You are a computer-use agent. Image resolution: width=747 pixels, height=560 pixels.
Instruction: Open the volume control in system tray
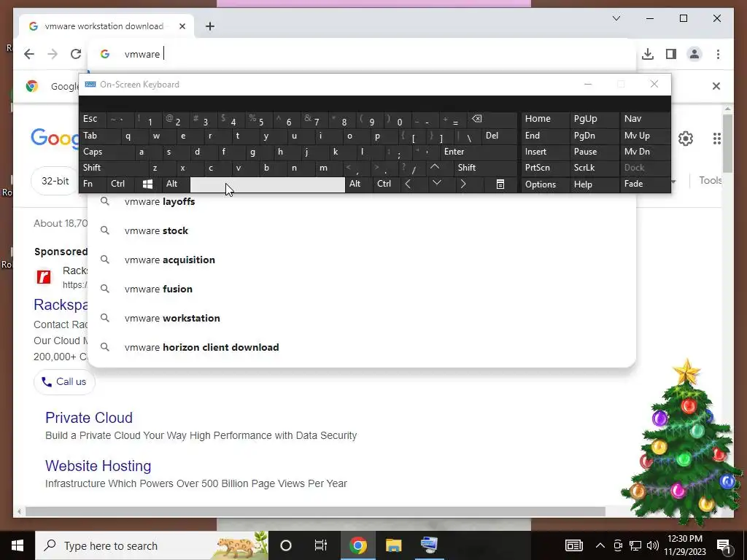(653, 545)
